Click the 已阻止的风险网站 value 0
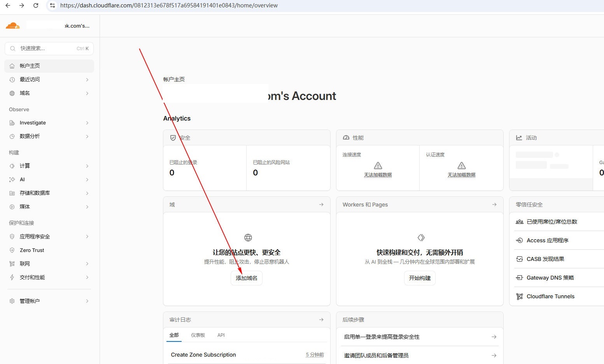 point(256,173)
